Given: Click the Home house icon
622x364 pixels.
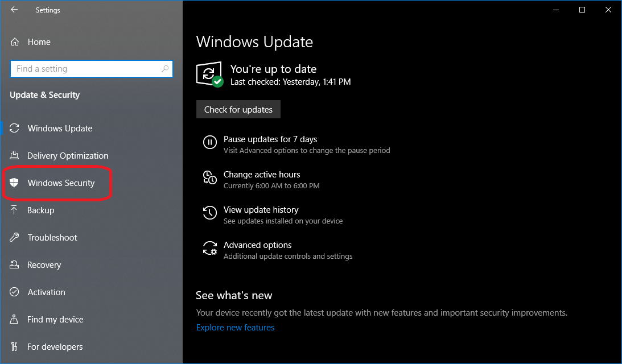Looking at the screenshot, I should click(15, 42).
